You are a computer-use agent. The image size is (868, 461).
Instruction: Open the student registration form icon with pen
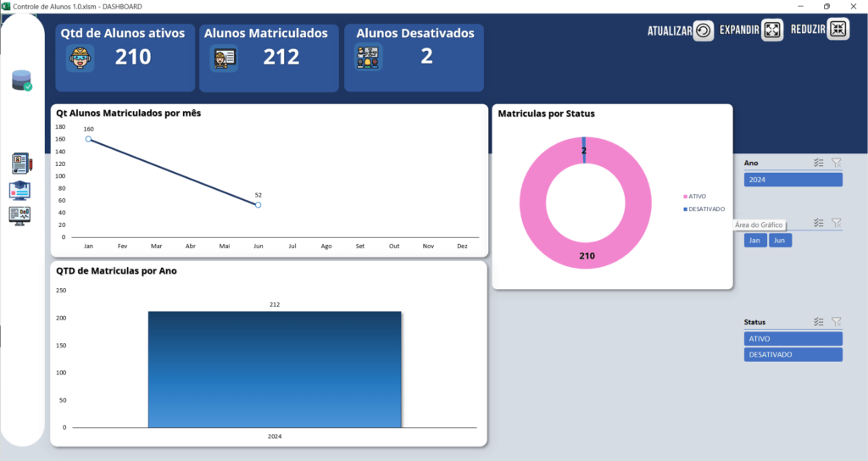click(21, 164)
